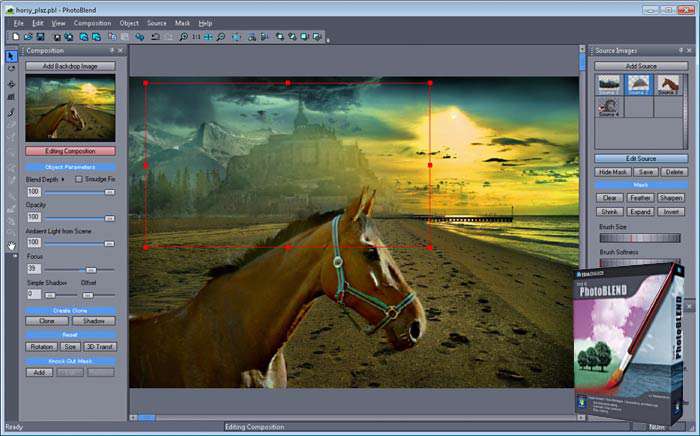Enable the Smudge Fix checkbox
This screenshot has height=436, width=700.
point(79,179)
